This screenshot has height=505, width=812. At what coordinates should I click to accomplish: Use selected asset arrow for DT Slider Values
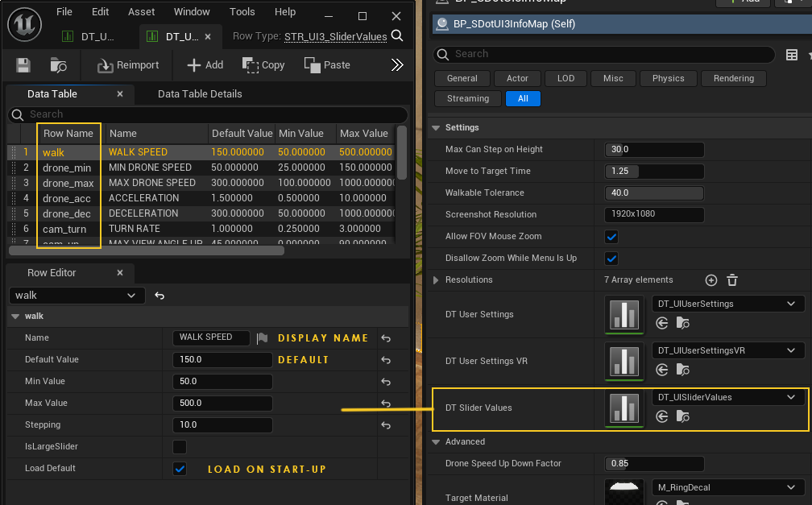[x=662, y=416]
